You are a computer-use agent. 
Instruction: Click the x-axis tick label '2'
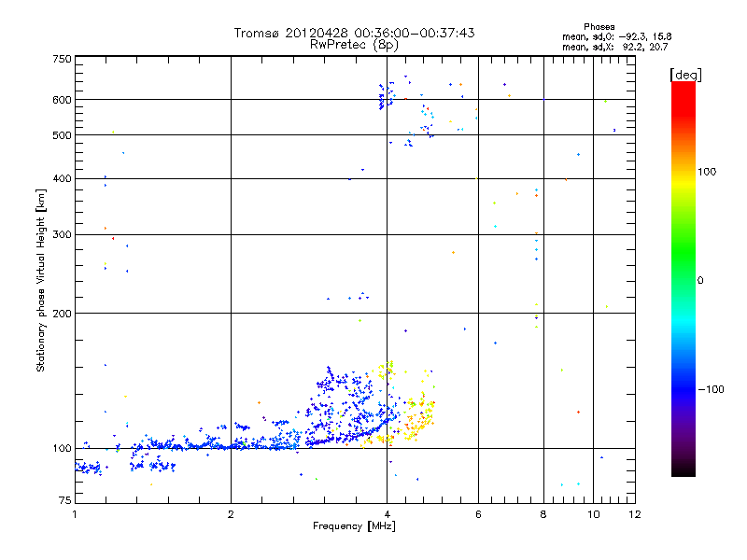point(231,514)
